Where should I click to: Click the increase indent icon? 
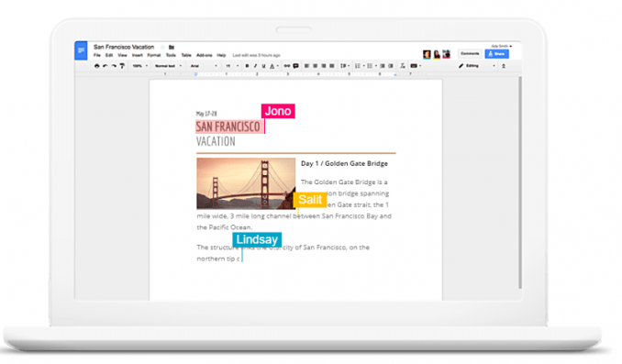click(x=391, y=66)
